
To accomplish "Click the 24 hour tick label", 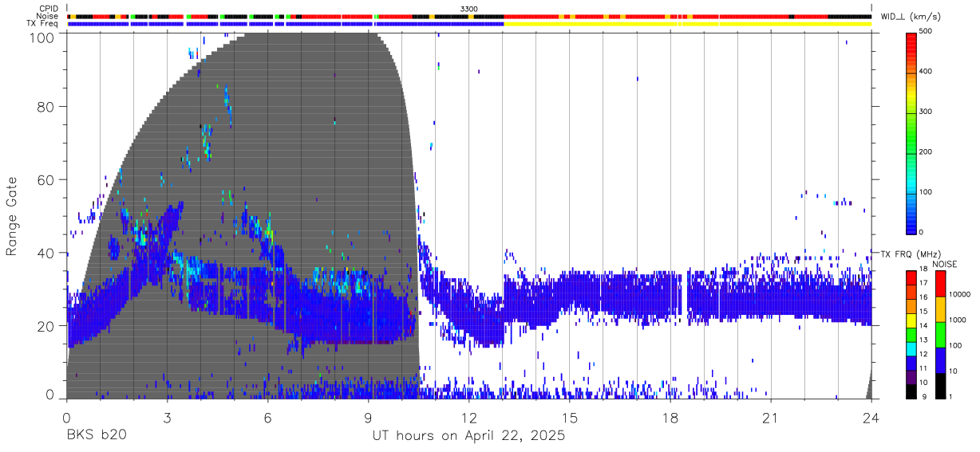I will [x=871, y=418].
